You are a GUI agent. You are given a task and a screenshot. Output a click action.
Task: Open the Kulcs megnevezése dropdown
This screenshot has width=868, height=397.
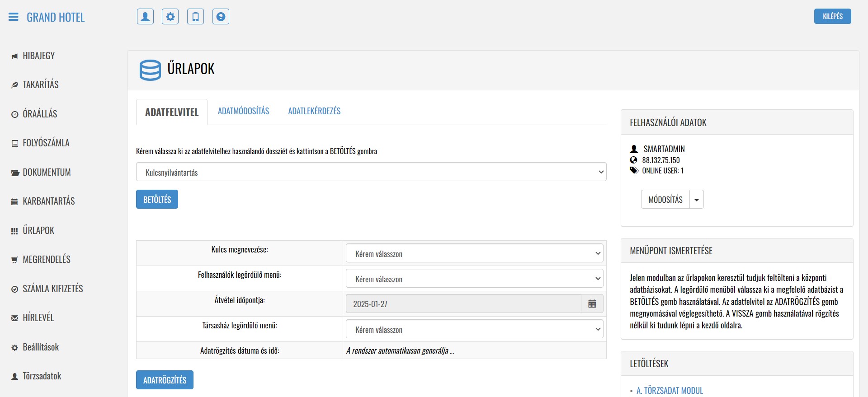pyautogui.click(x=474, y=253)
